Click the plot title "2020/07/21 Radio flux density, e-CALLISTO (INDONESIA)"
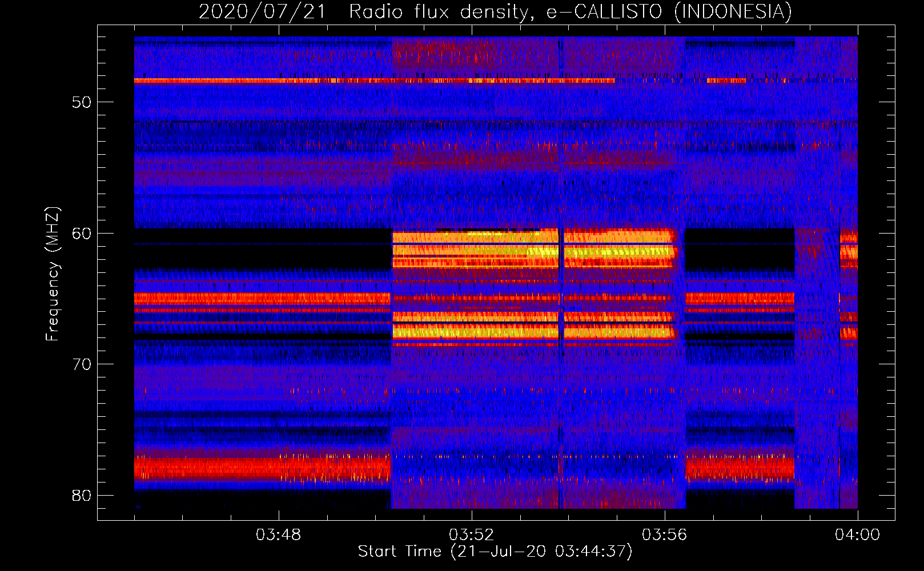Image resolution: width=924 pixels, height=571 pixels. tap(495, 11)
